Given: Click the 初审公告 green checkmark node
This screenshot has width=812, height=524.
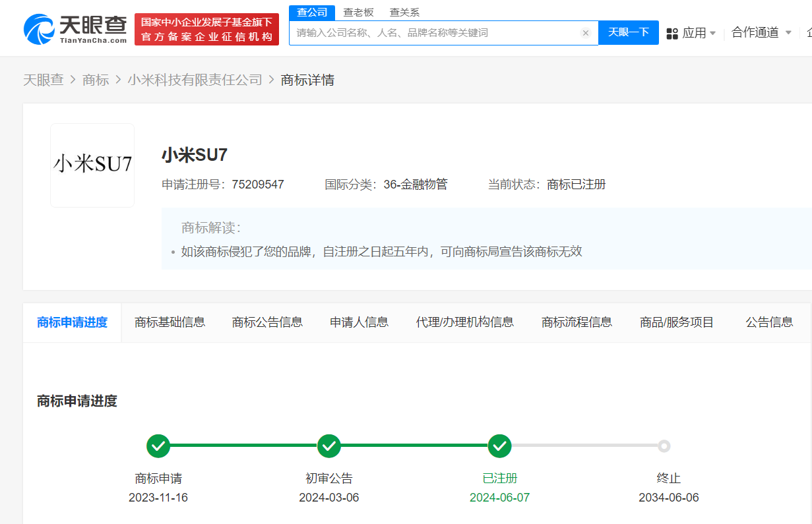Looking at the screenshot, I should (x=328, y=446).
